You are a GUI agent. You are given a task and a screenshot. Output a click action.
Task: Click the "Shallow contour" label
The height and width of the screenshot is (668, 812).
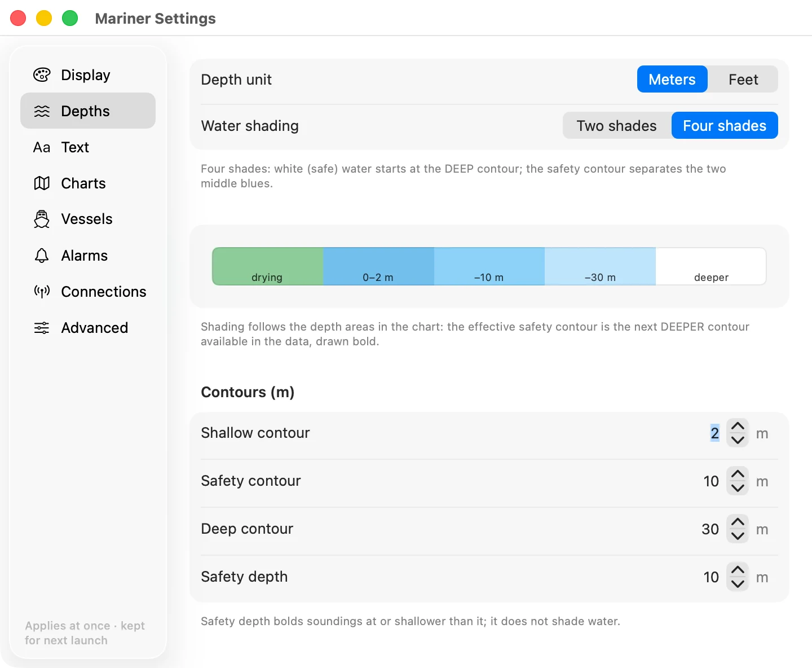(255, 433)
